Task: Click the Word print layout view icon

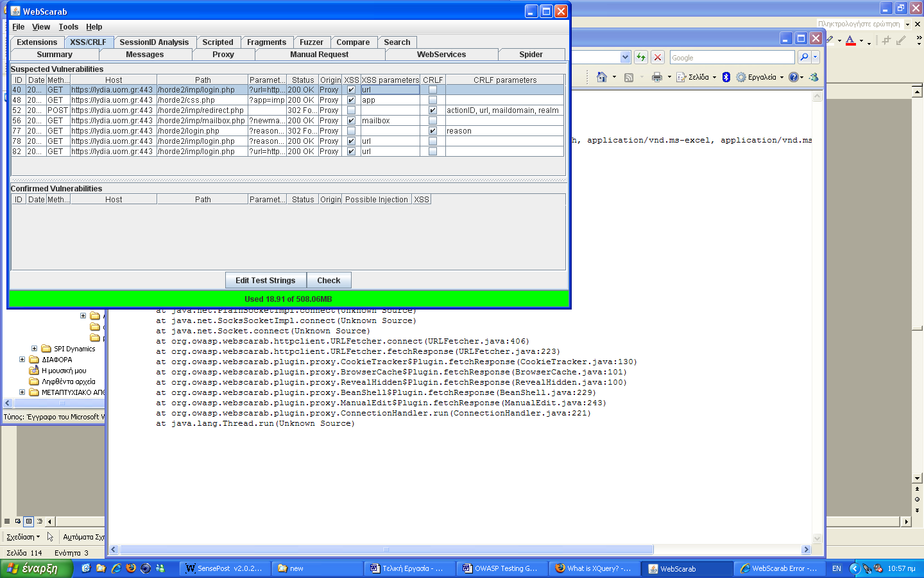Action: [x=29, y=521]
